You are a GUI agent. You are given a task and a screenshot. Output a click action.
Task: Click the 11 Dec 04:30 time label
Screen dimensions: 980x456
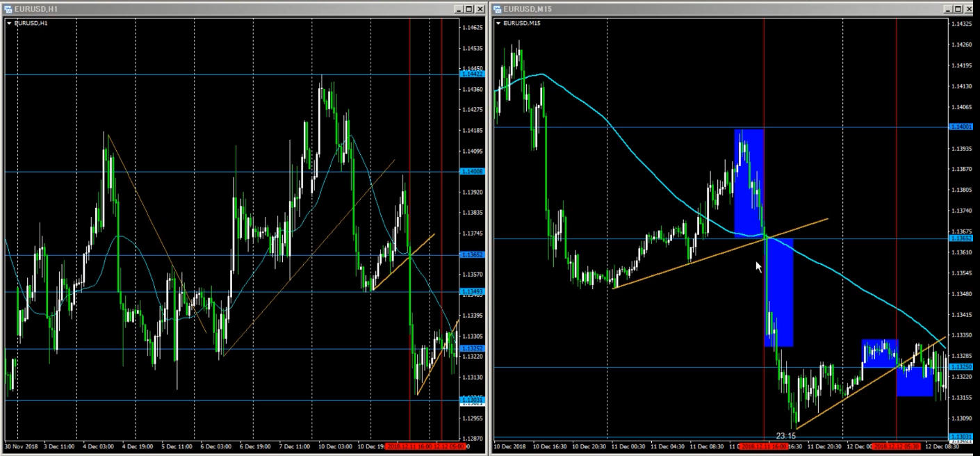point(667,446)
